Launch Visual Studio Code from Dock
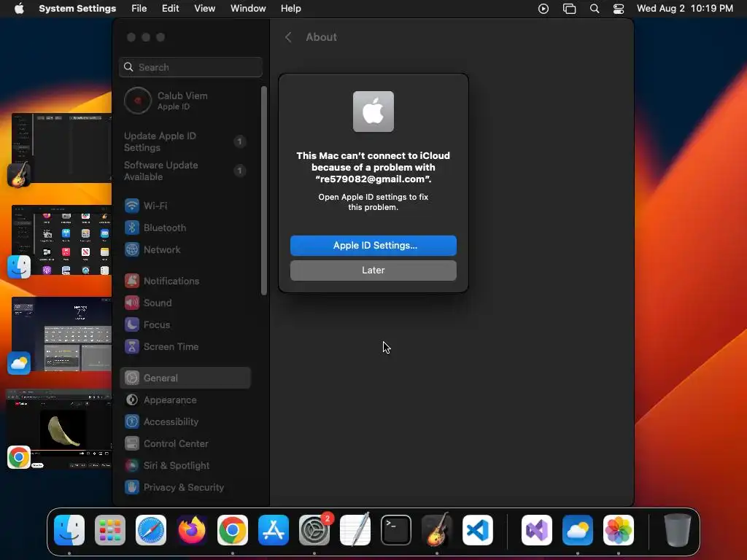The height and width of the screenshot is (560, 747). 477,530
